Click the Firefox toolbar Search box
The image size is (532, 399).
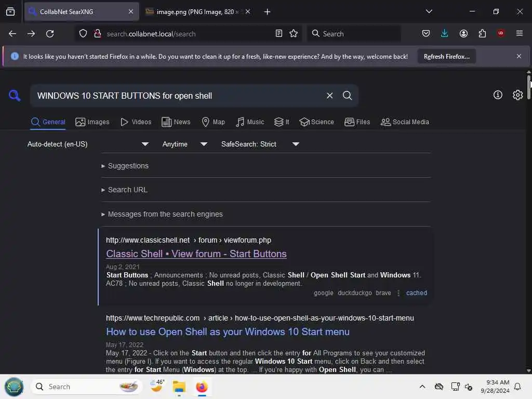pos(354,34)
